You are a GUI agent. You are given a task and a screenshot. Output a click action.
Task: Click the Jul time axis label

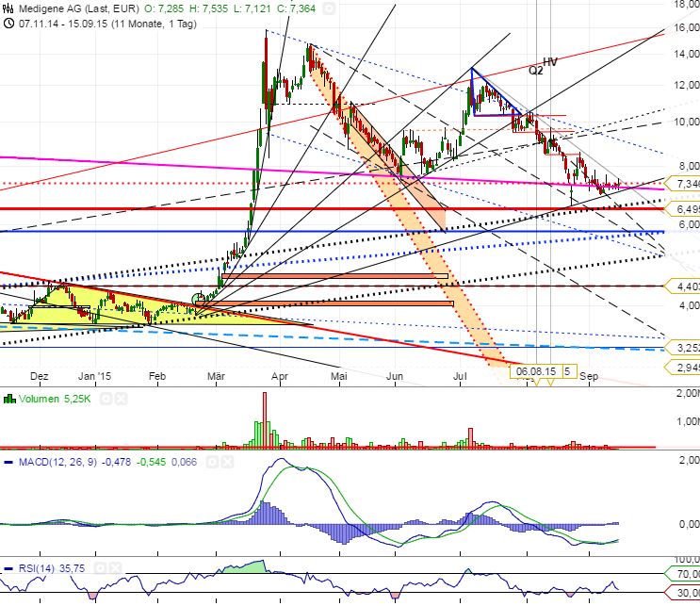(x=460, y=376)
